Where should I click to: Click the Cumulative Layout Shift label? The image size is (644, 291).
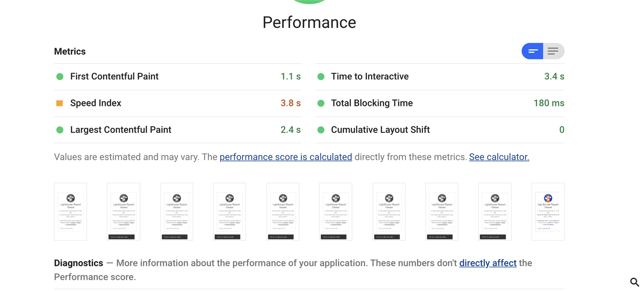(x=380, y=130)
